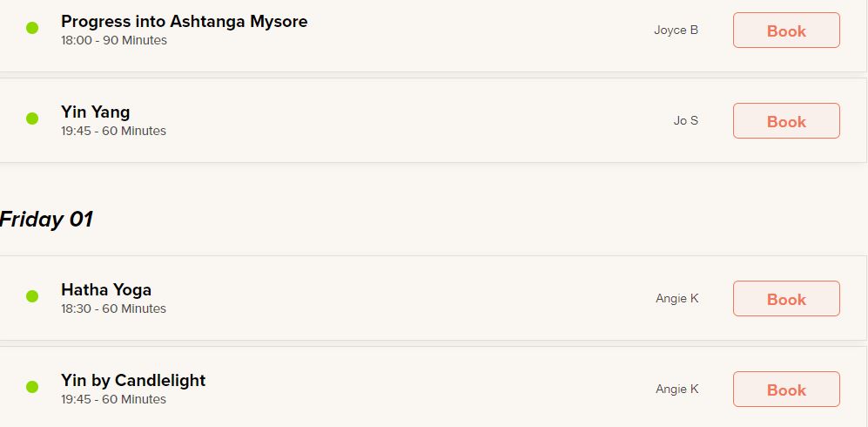Click the 18:30 - 60 Minutes time text
The width and height of the screenshot is (868, 427).
(x=113, y=309)
